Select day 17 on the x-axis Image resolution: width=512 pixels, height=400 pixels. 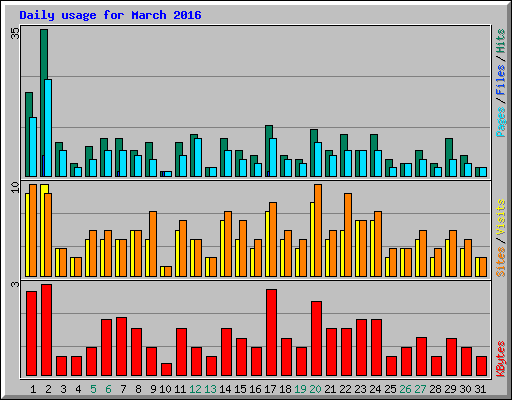click(x=270, y=389)
